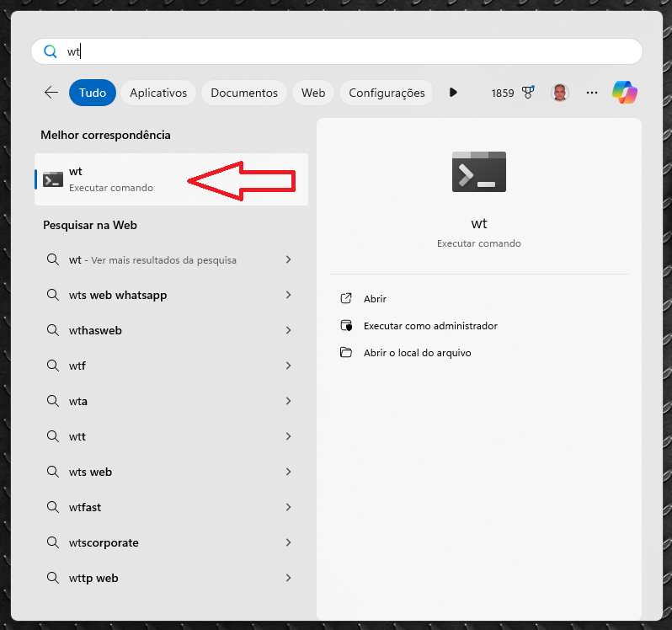Expand chevron for 'wtf' suggestion

pos(289,366)
